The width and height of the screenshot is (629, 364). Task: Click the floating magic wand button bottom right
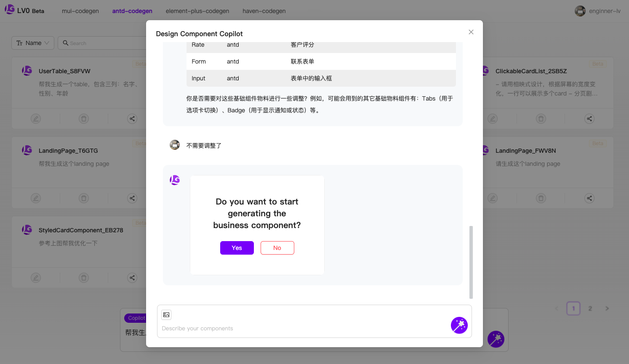(x=496, y=339)
